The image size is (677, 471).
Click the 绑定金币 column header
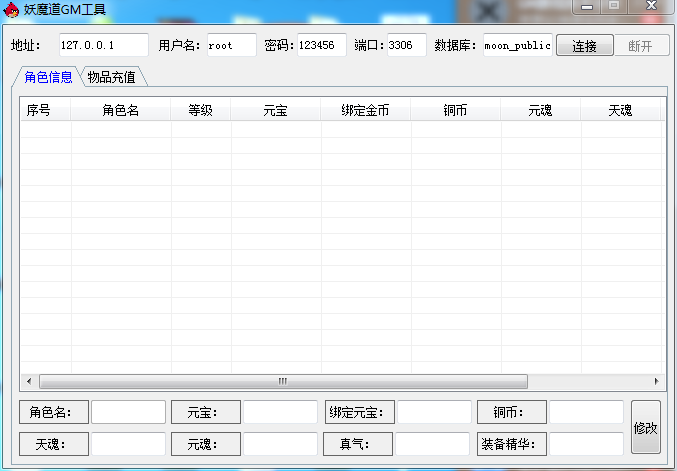(x=365, y=110)
